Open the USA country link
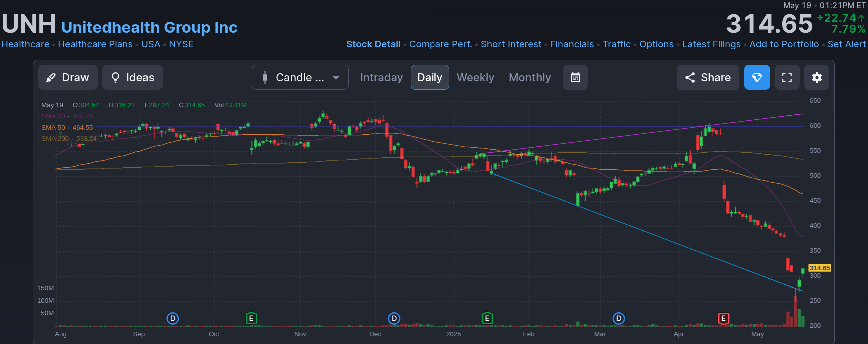868x344 pixels. [x=151, y=44]
